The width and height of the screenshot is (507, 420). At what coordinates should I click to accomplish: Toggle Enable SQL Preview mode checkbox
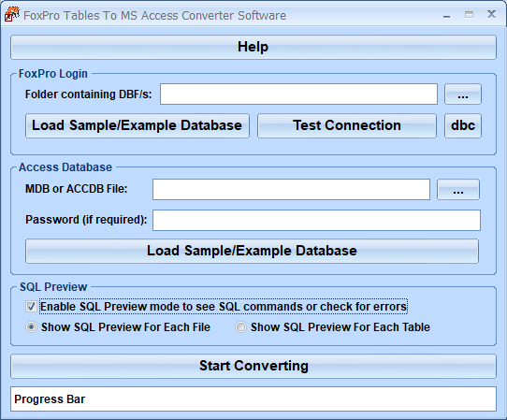pos(32,307)
